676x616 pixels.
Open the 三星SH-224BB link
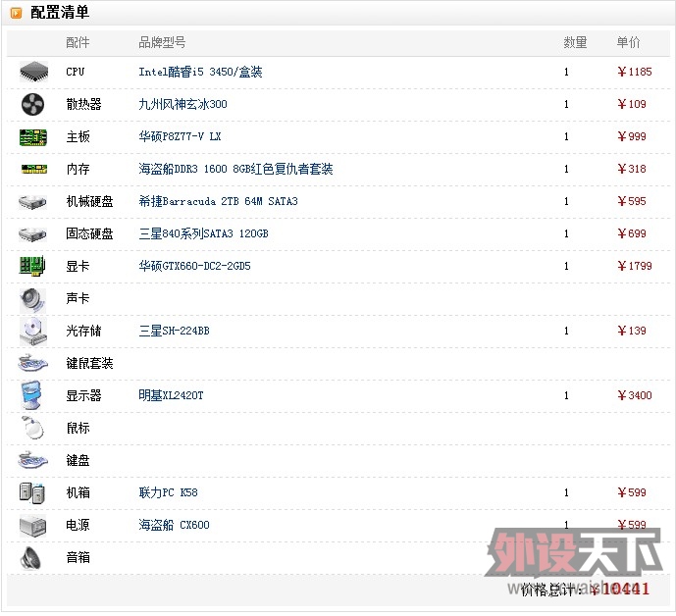tap(174, 331)
